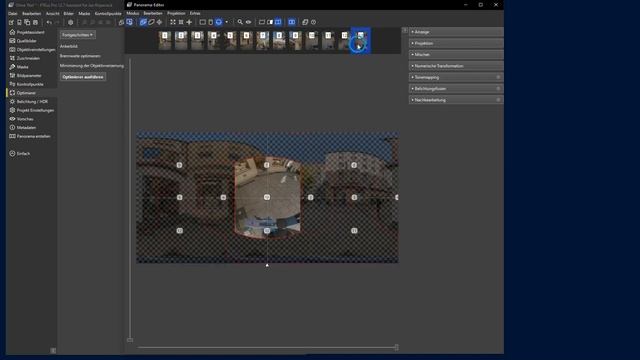The width and height of the screenshot is (640, 360).
Task: Toggle Belichtungsfusion enable indicator
Action: click(498, 89)
